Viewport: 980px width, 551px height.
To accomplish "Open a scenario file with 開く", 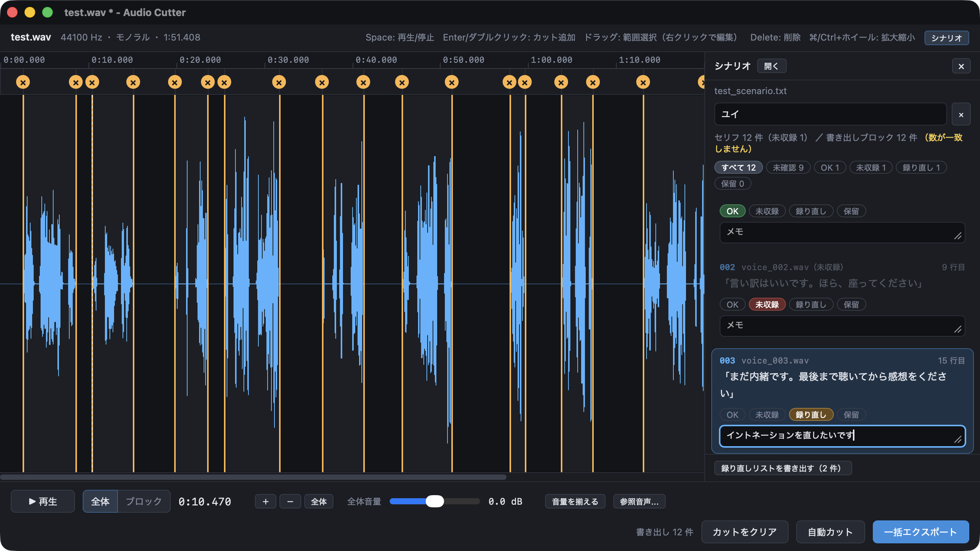I will pos(771,66).
